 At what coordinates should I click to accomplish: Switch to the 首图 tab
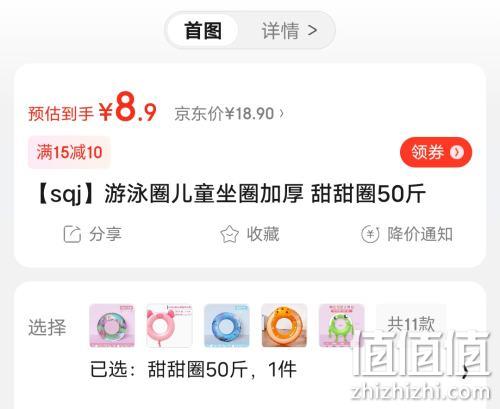203,31
